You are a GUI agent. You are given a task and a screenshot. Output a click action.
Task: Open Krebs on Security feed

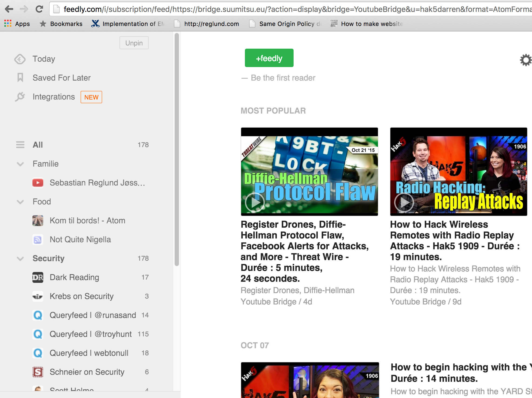coord(82,296)
